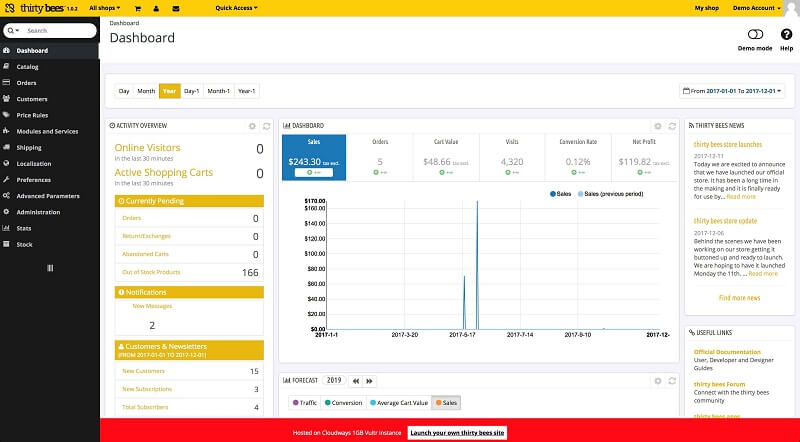Toggle Sales forecast series
Screen dimensions: 800x442
pos(446,403)
